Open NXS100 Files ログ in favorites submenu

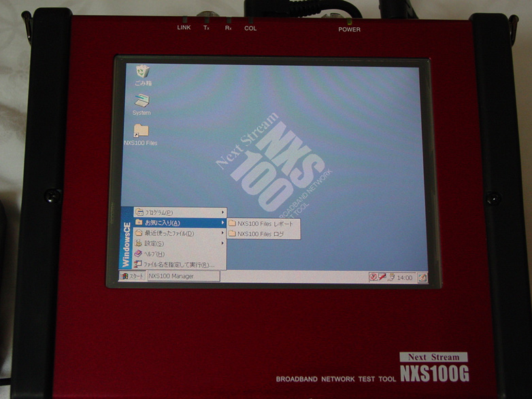tap(264, 234)
